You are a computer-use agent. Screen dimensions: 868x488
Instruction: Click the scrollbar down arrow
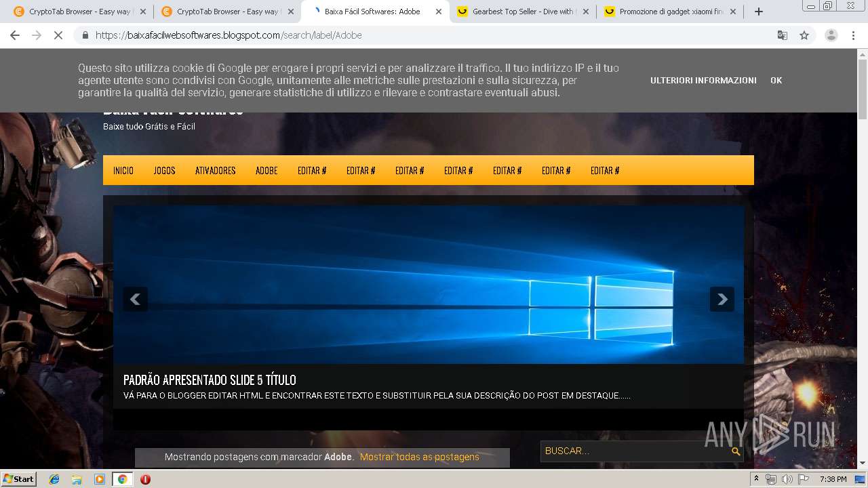(863, 464)
